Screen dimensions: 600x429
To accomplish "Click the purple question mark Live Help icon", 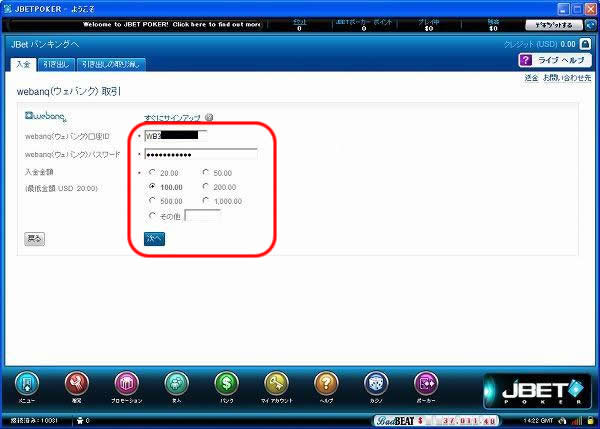I will click(x=525, y=60).
